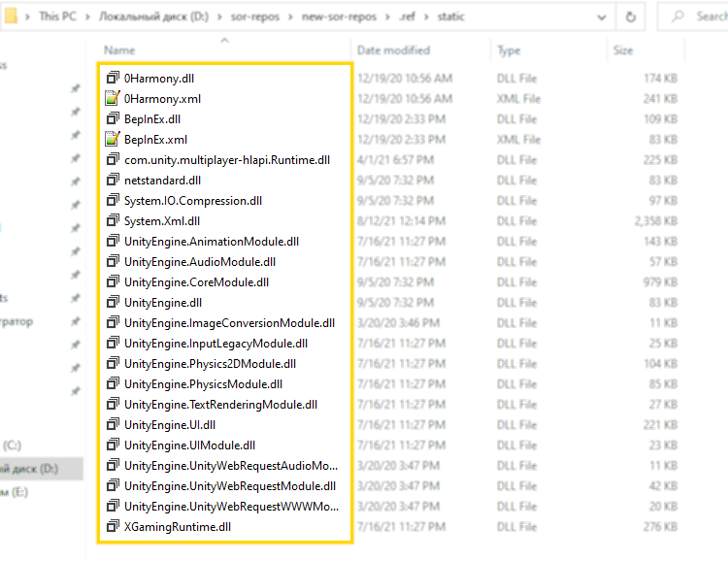
Task: Click the UnityEngine.UnityWebRequestWWWMo... icon
Action: pyautogui.click(x=113, y=507)
